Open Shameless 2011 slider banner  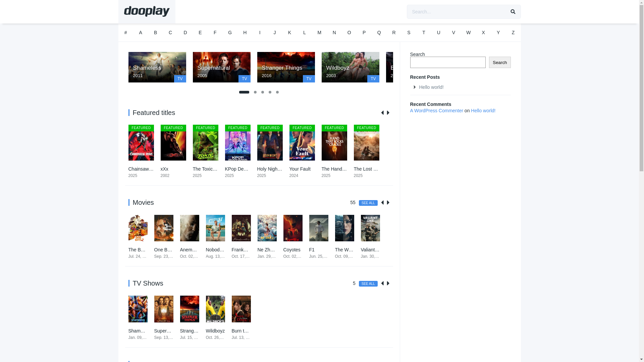point(157,67)
